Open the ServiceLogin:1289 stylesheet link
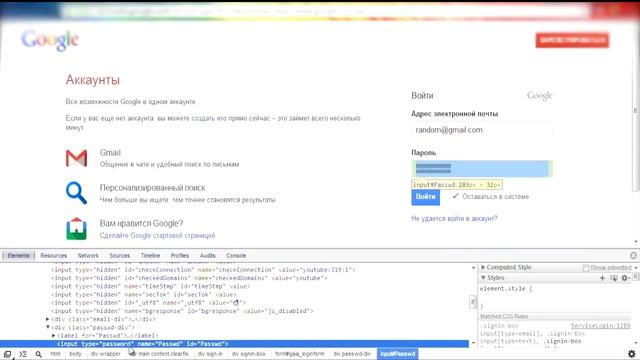 pyautogui.click(x=600, y=326)
